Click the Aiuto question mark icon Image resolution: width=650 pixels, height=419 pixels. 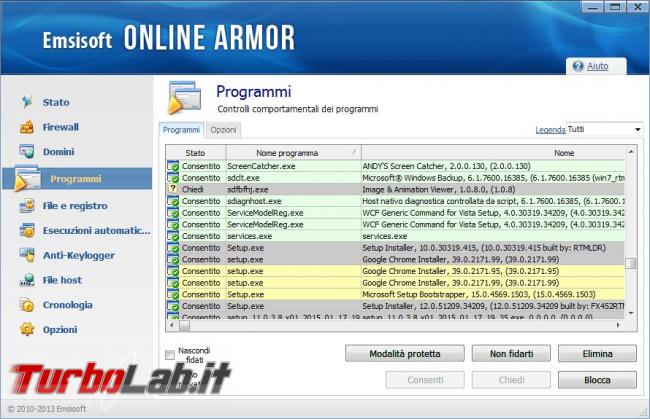[578, 66]
